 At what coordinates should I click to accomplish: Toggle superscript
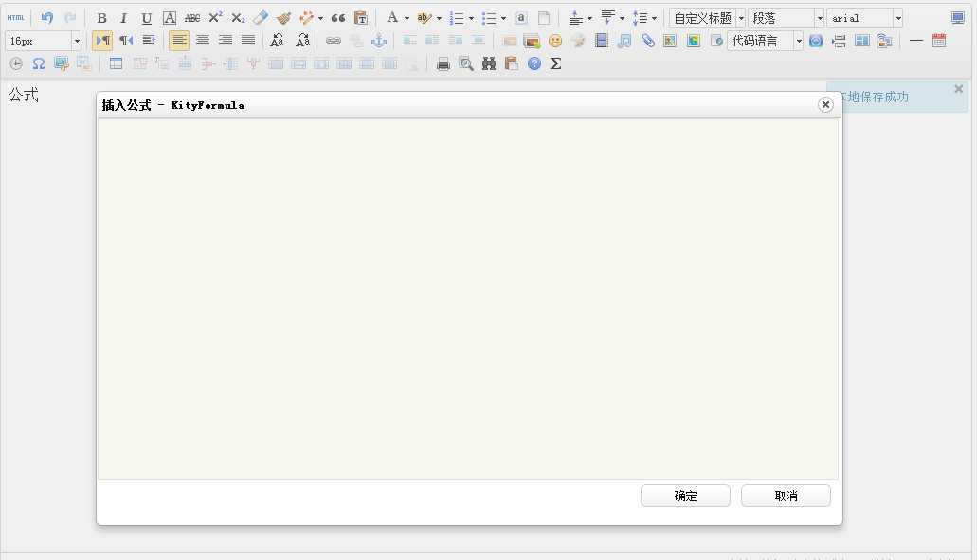click(x=215, y=18)
